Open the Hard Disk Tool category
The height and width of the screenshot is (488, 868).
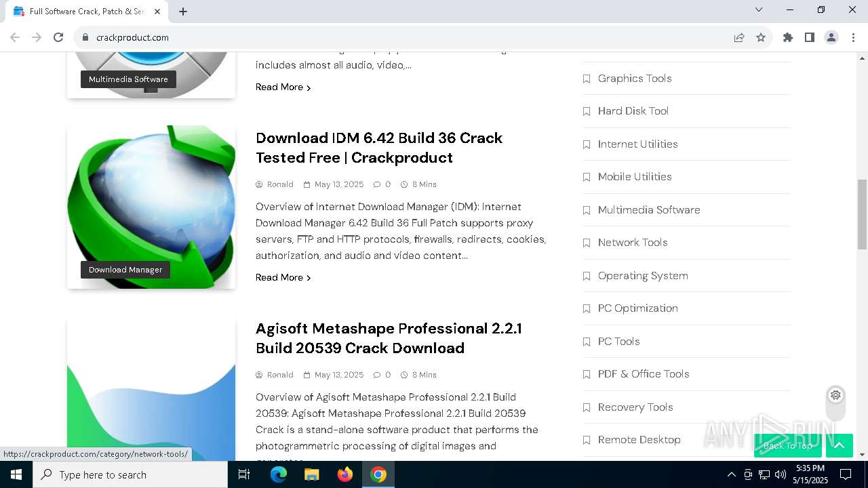633,110
